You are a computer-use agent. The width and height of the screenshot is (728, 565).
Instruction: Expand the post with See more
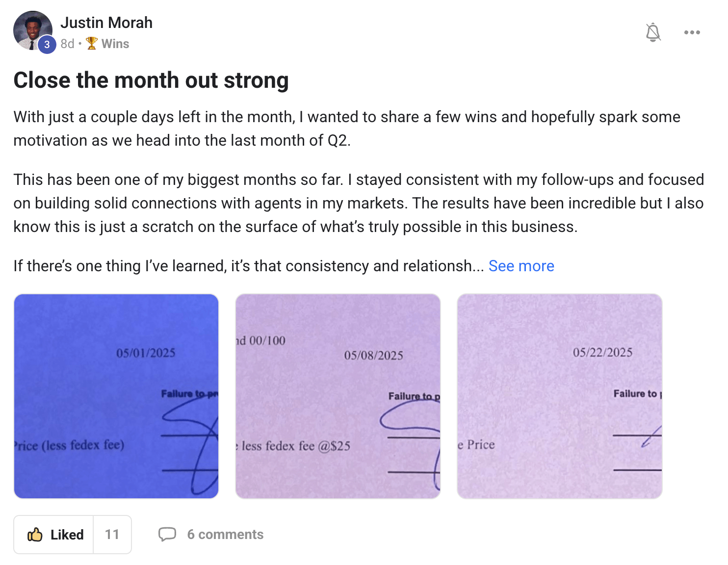(x=521, y=266)
